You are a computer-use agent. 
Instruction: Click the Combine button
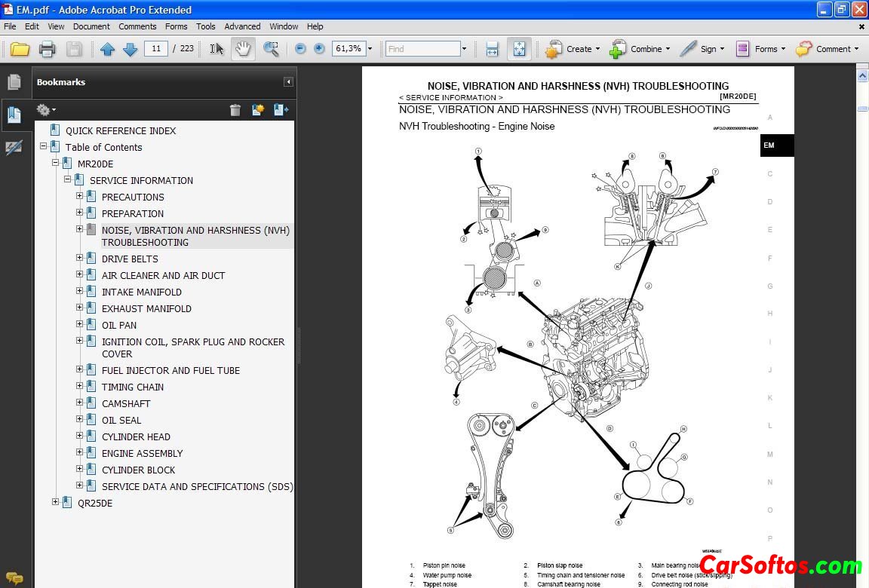(638, 49)
